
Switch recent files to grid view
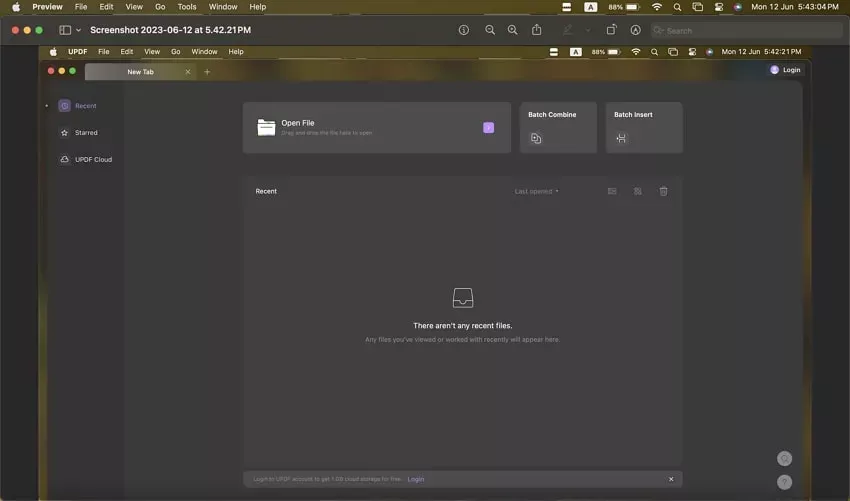coord(638,191)
